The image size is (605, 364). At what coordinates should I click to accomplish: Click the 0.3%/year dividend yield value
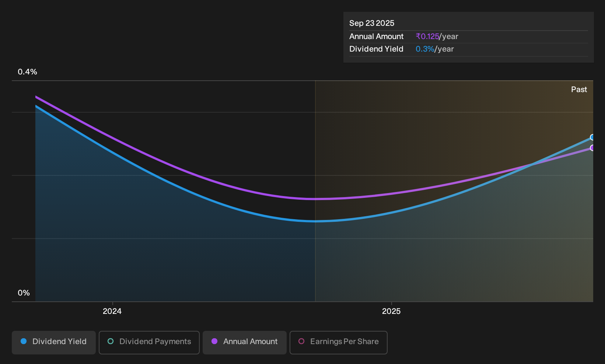click(x=435, y=49)
